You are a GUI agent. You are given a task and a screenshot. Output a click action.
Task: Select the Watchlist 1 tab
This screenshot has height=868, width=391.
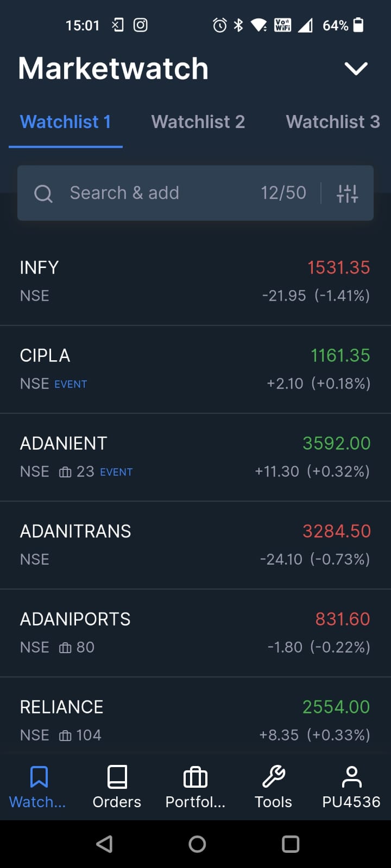65,122
